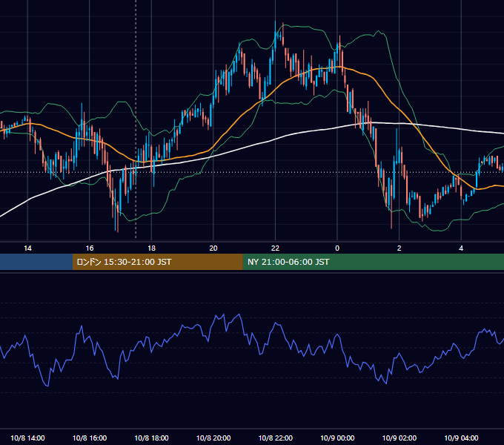Click the 16 hour label on price chart axis
Viewport: 504px width, 445px height.
click(90, 248)
